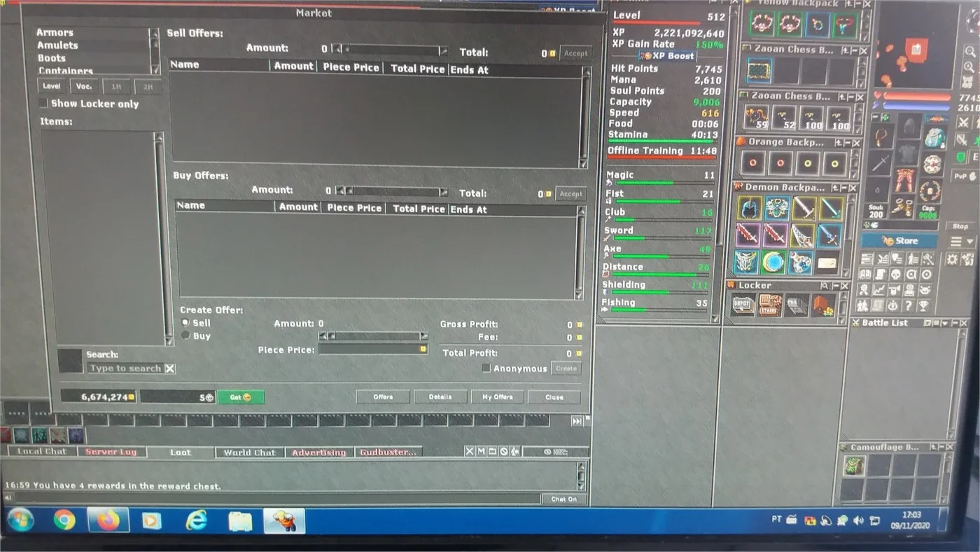The image size is (980, 552).
Task: Open the Advertising chat tab
Action: coord(318,453)
